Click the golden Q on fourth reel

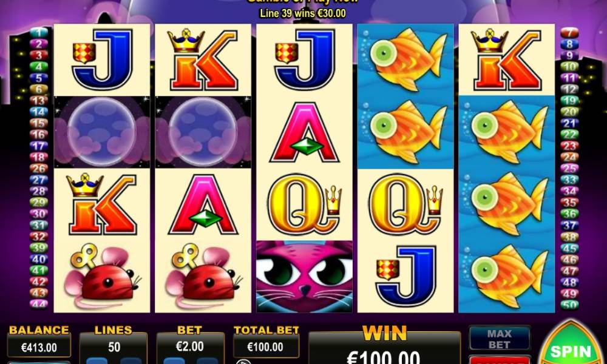[405, 204]
